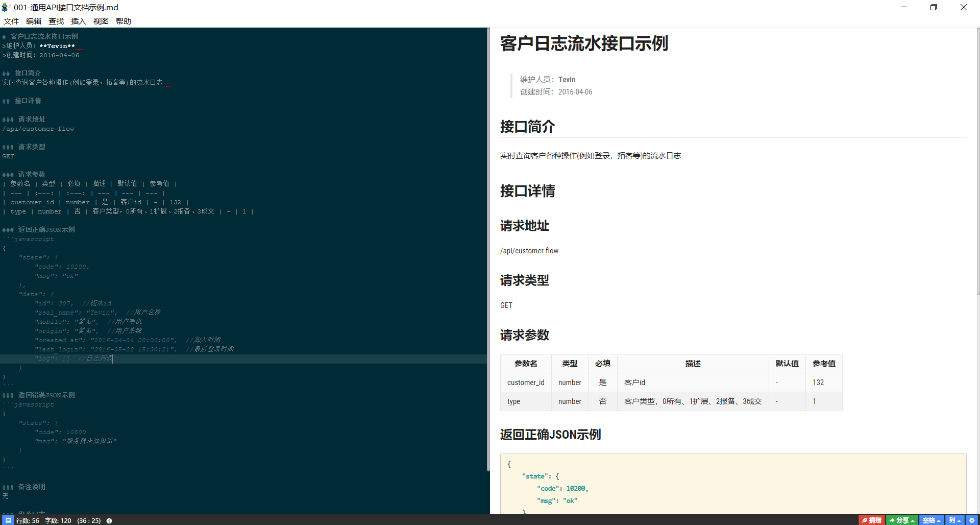Screen dimensions: 980x525
Task: Click the 'customer_id' table row in editor source
Action: 96,202
